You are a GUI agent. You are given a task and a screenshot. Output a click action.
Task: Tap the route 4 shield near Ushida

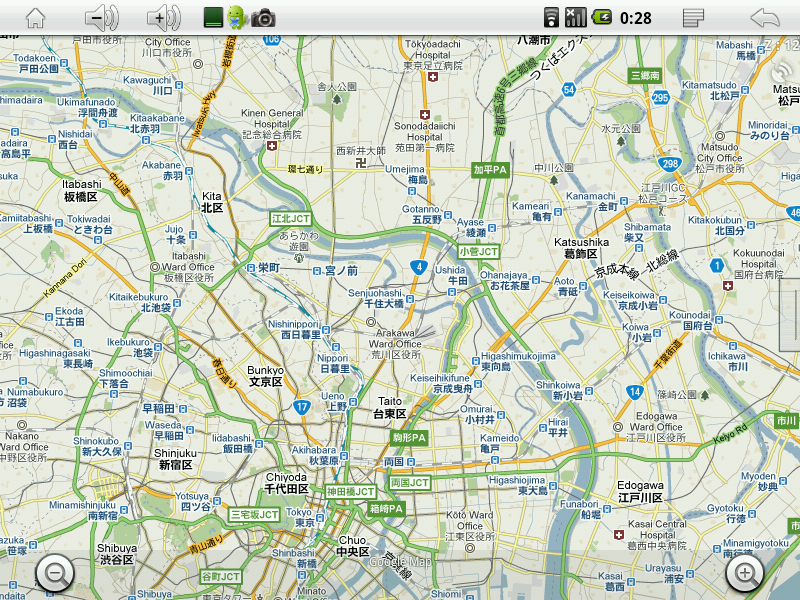point(419,266)
